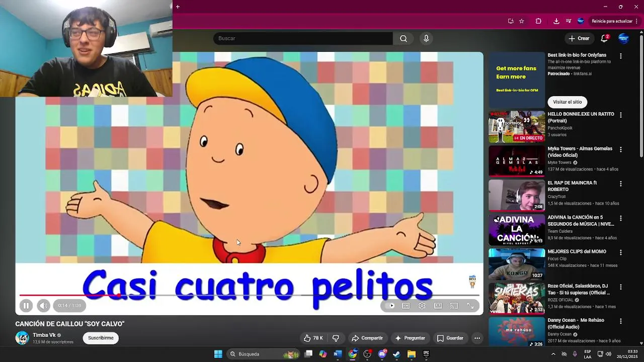Click the YouTube Buscar search field
Screen dimensions: 644x362
(303, 39)
